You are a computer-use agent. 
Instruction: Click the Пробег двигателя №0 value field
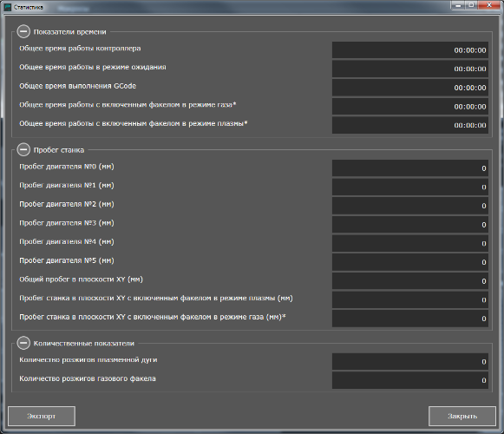coord(410,168)
